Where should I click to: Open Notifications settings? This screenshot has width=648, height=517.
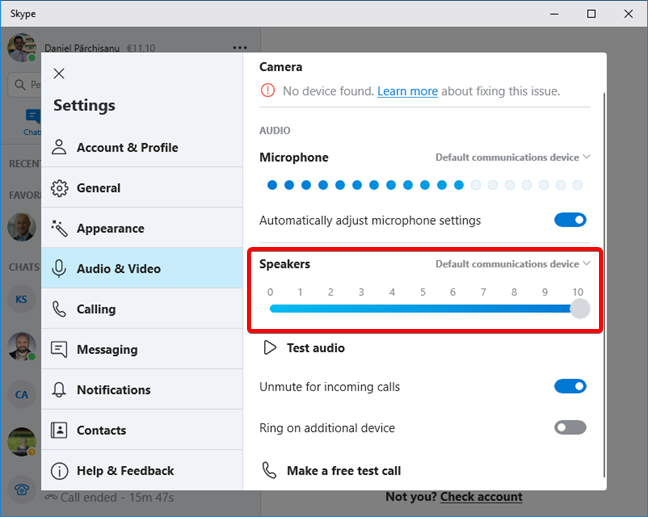coord(142,390)
